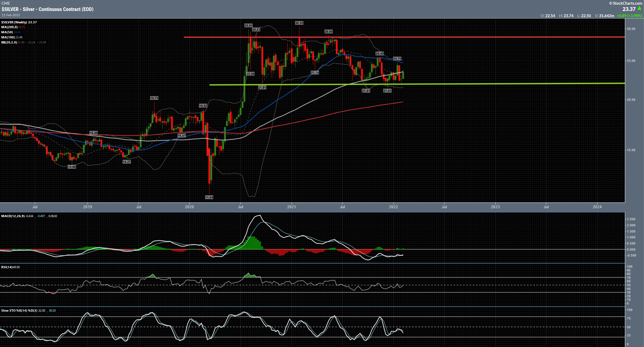644x347 pixels.
Task: Click the 2021 marker on the time axis
Action: (x=291, y=207)
